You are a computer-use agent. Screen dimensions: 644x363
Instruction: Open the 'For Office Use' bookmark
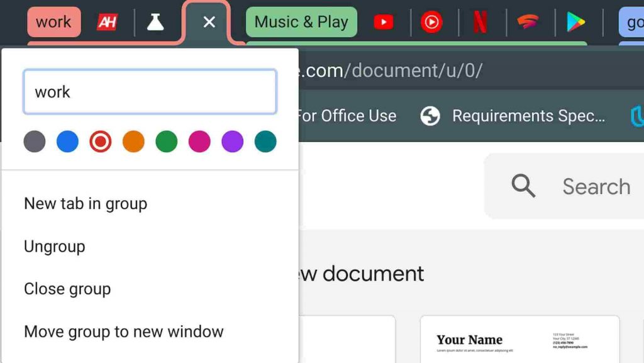point(347,116)
